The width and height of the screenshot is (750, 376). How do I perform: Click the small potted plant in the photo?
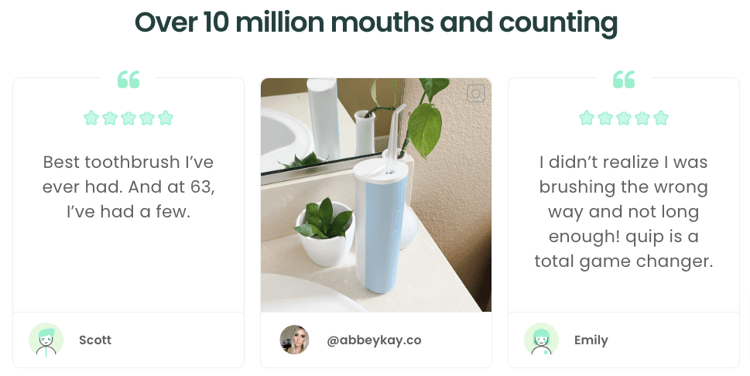point(325,232)
